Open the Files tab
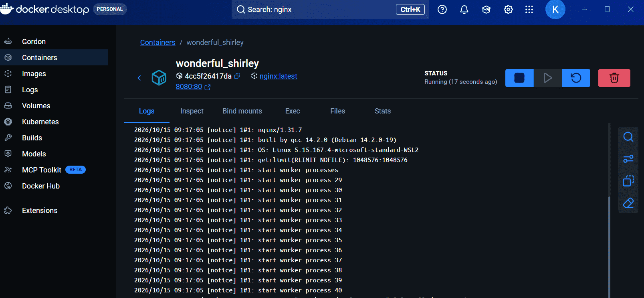This screenshot has height=298, width=644. (338, 111)
